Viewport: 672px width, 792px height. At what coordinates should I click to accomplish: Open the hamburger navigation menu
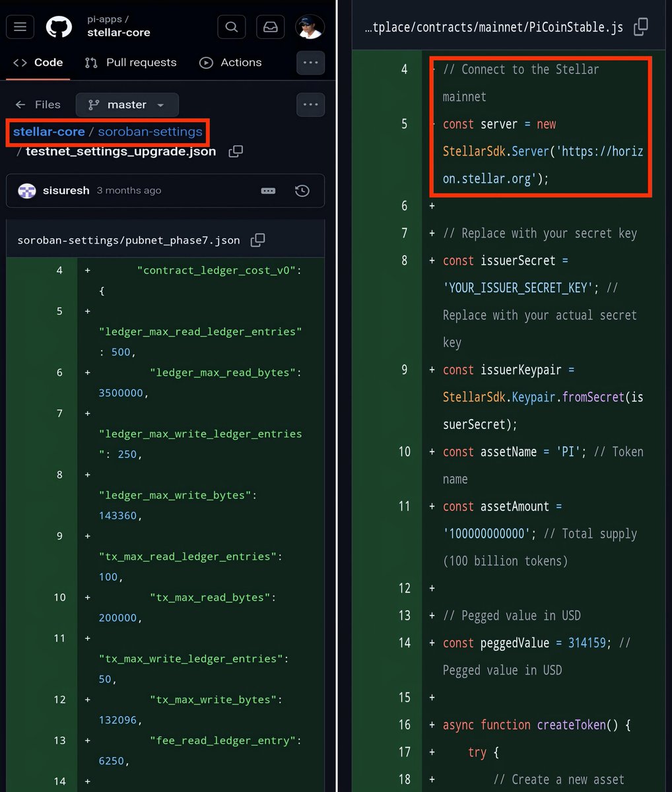pyautogui.click(x=20, y=27)
